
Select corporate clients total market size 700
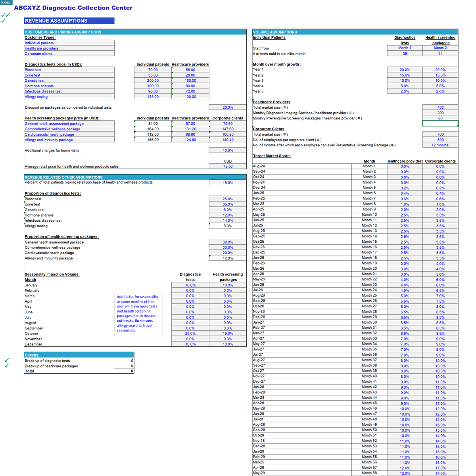click(440, 134)
